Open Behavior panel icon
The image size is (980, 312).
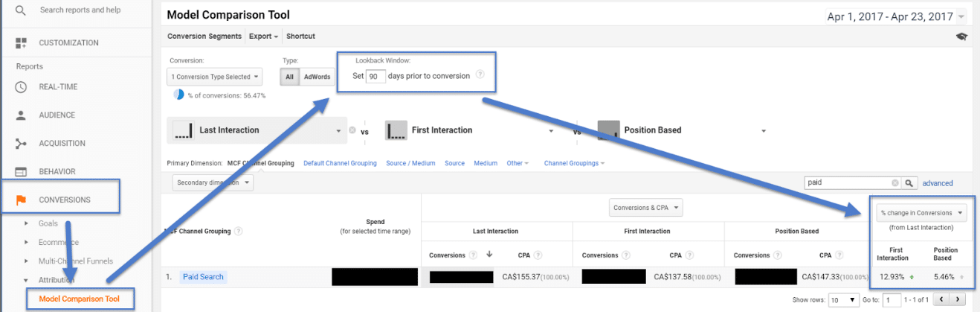click(21, 172)
